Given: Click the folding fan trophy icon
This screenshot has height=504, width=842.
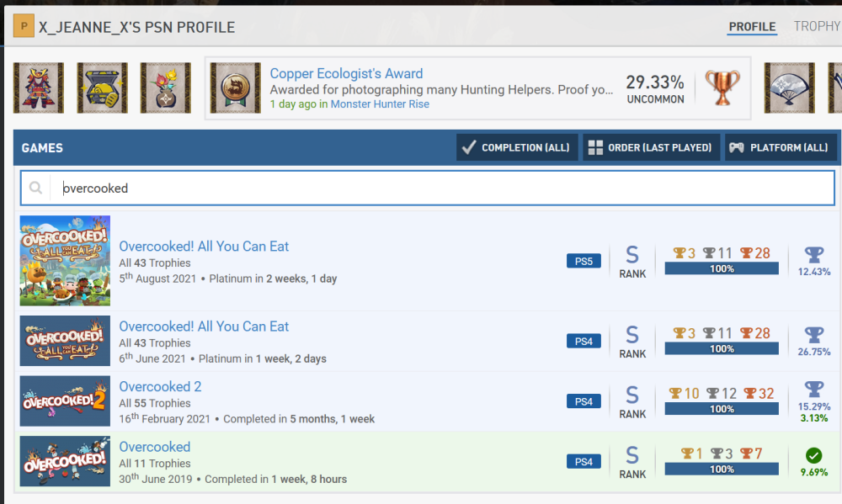Looking at the screenshot, I should (x=789, y=88).
